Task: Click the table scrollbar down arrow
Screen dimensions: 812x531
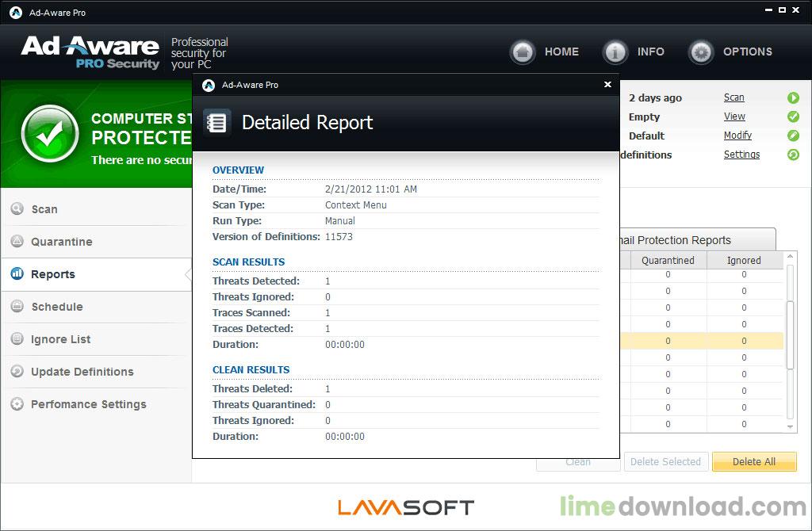Action: 789,425
